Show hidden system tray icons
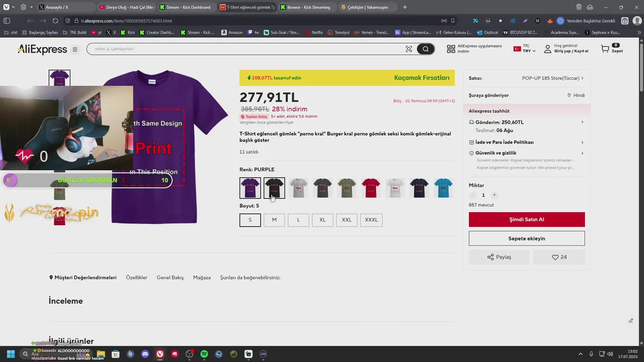 click(x=580, y=354)
